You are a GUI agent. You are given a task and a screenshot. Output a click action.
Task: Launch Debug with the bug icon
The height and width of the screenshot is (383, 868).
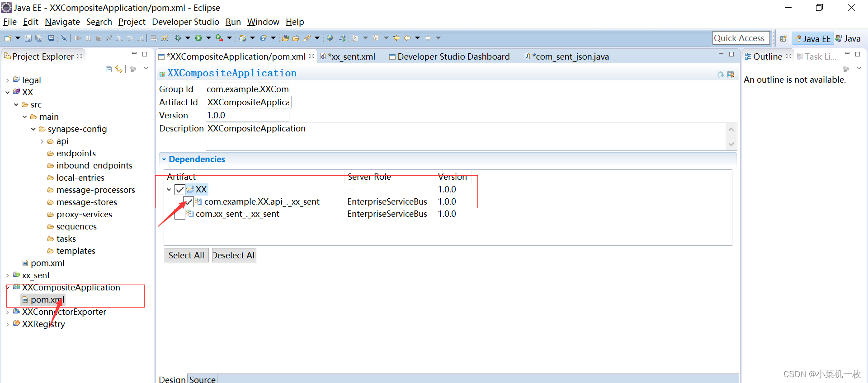[x=178, y=38]
